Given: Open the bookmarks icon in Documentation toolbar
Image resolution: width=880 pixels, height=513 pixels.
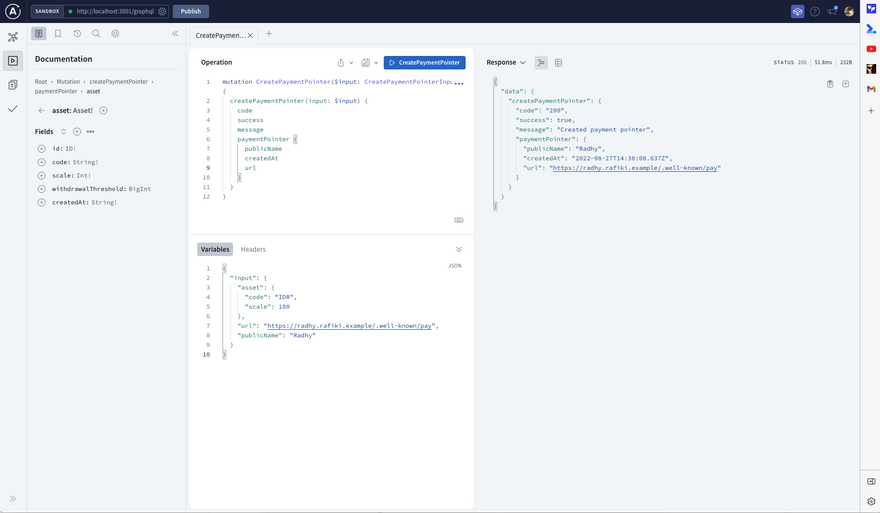Looking at the screenshot, I should (x=58, y=33).
